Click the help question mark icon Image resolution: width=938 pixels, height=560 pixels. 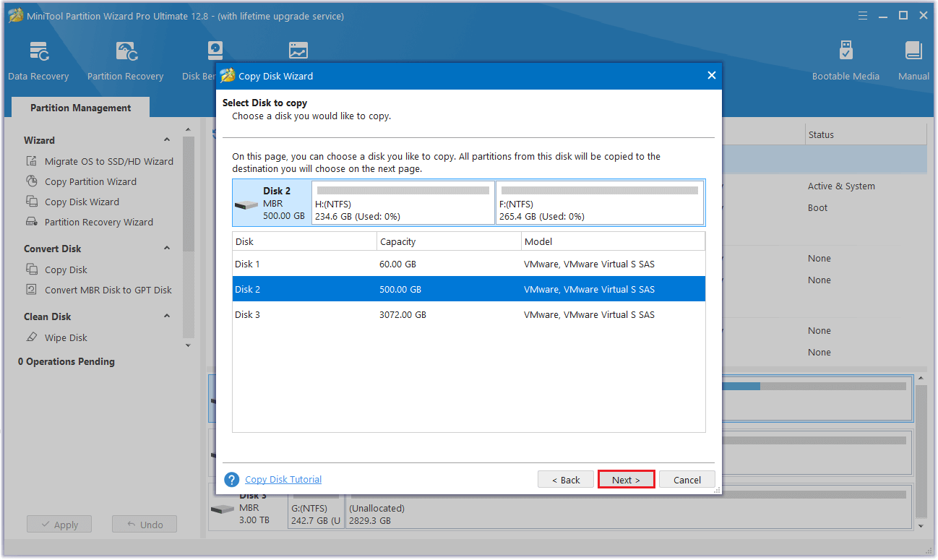(232, 480)
